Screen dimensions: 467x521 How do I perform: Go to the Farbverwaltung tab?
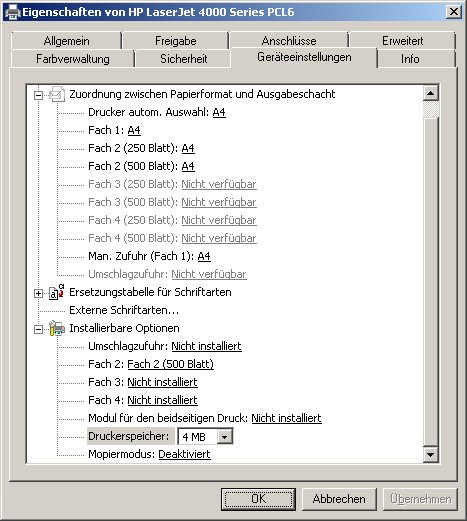(73, 59)
